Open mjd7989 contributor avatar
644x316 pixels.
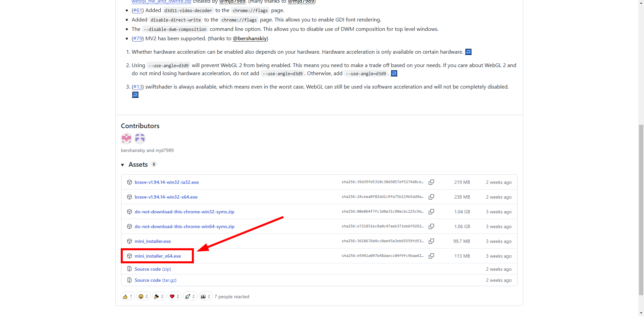[140, 138]
